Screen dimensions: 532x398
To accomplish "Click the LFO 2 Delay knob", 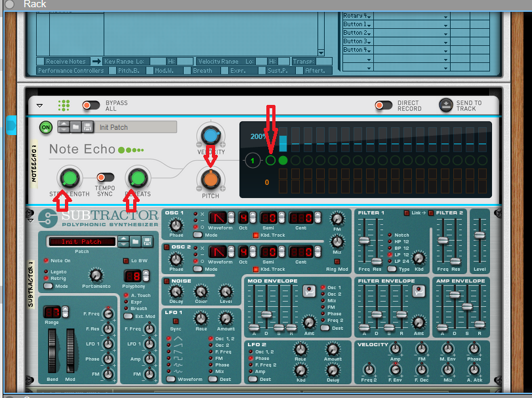I will [333, 370].
